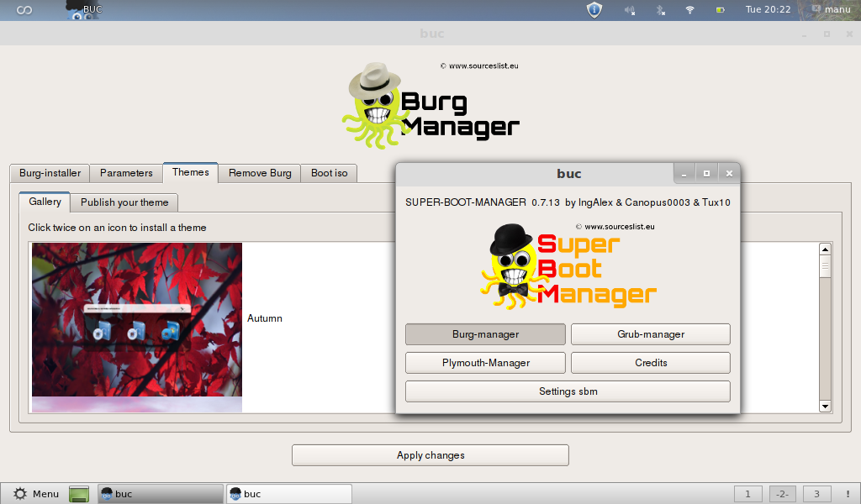Click the show desktop icon beside Menu
Viewport: 861px width, 504px height.
pyautogui.click(x=78, y=494)
